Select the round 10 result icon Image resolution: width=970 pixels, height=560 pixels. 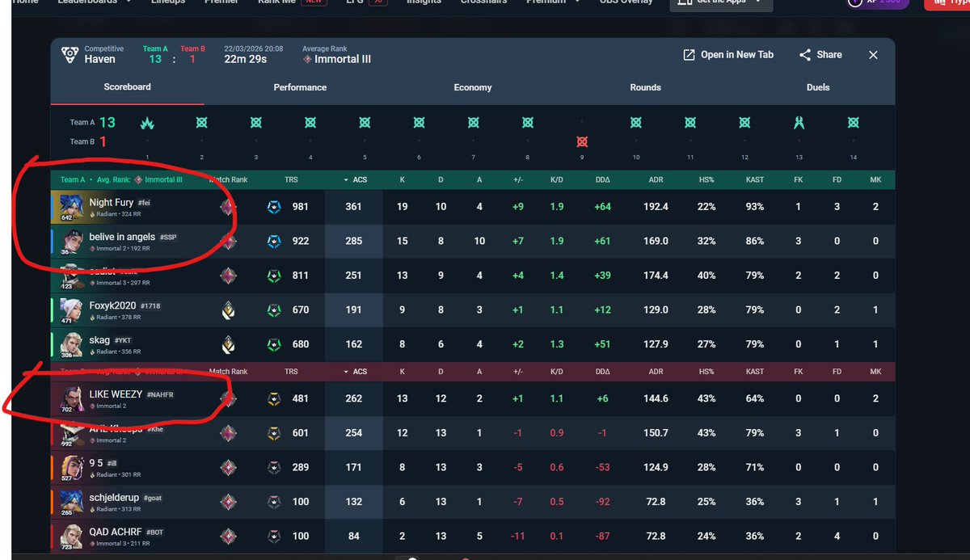click(x=636, y=123)
